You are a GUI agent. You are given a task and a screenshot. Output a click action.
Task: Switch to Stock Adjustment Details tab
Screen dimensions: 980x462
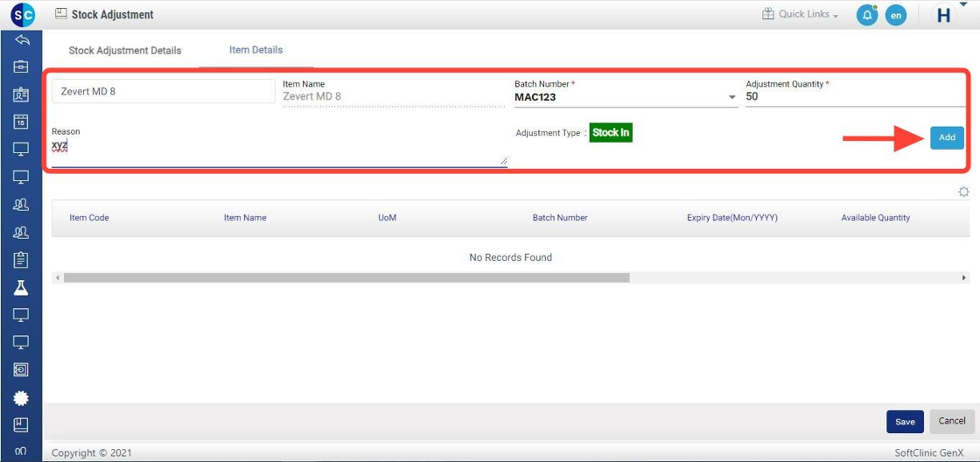(x=125, y=51)
